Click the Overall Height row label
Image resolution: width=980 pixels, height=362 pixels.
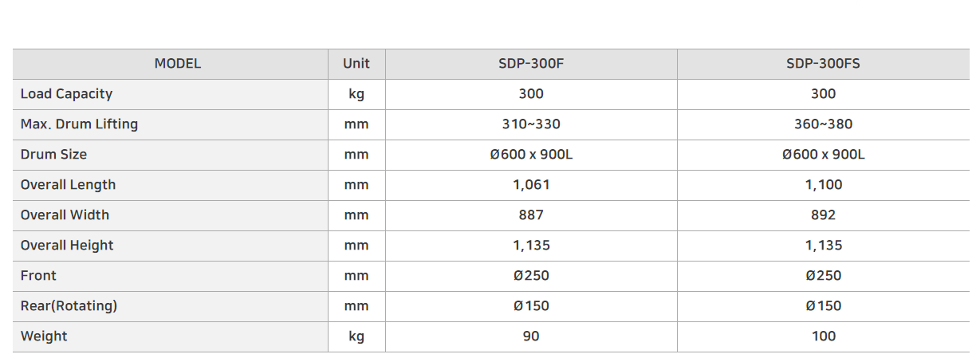[x=67, y=246]
